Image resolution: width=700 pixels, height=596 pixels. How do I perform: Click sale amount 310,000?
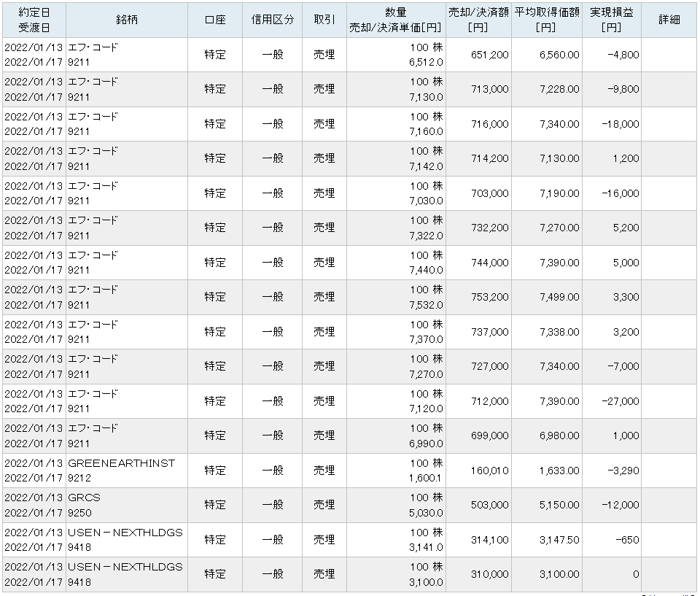[x=490, y=574]
